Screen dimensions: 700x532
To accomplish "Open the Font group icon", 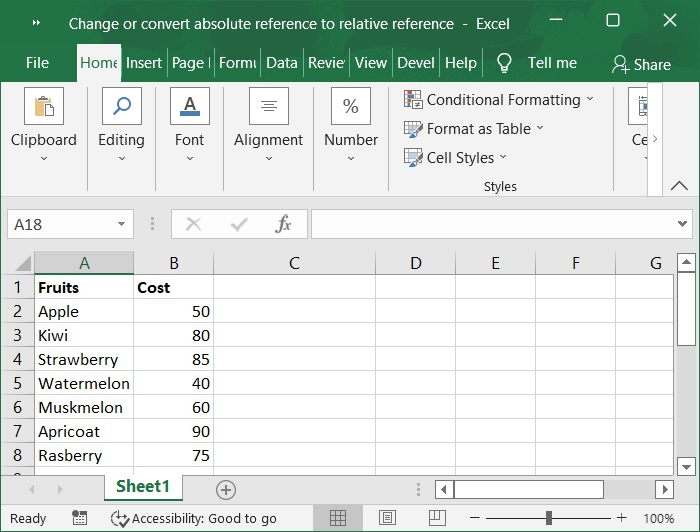I will 189,106.
